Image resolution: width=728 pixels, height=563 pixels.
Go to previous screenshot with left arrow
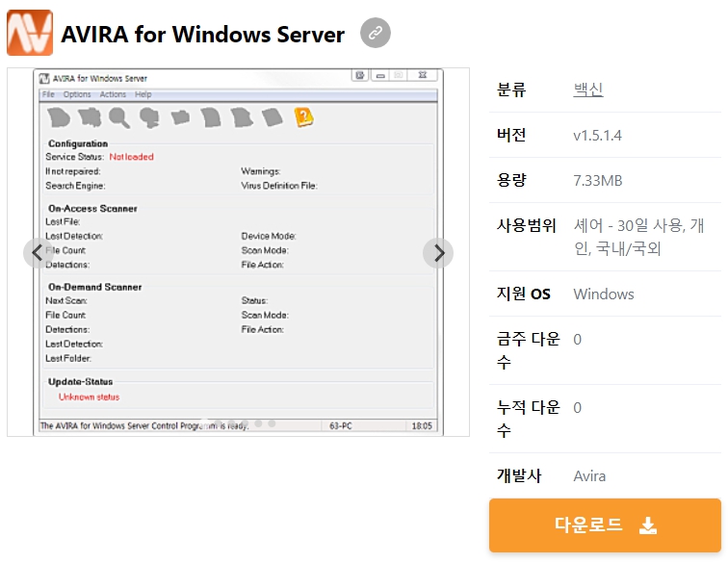tap(39, 253)
